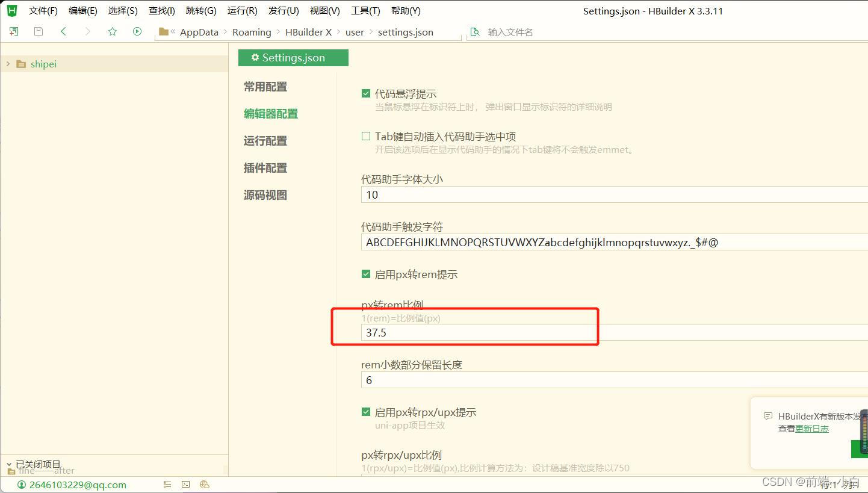Click the outline list icon in status bar
Viewport: 868px width, 493px height.
[167, 484]
